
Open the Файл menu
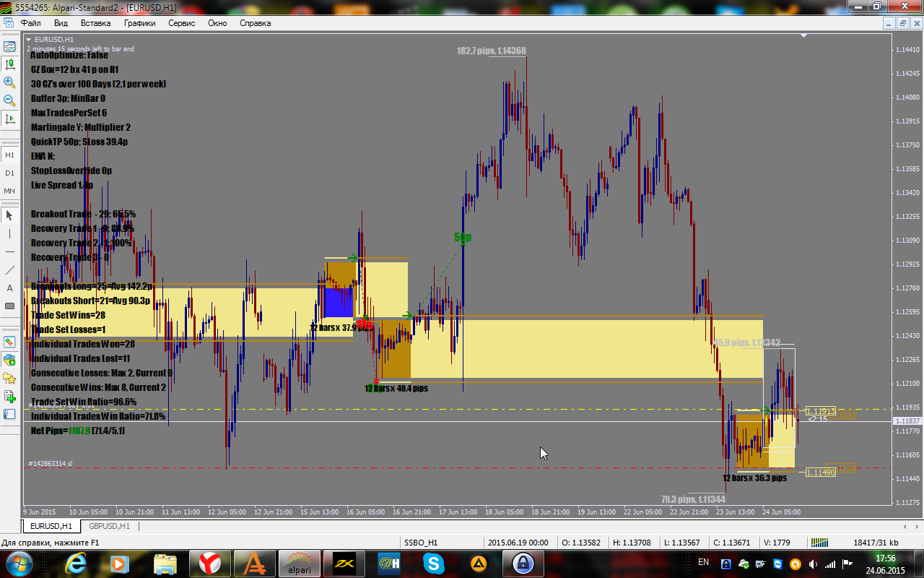tap(30, 23)
